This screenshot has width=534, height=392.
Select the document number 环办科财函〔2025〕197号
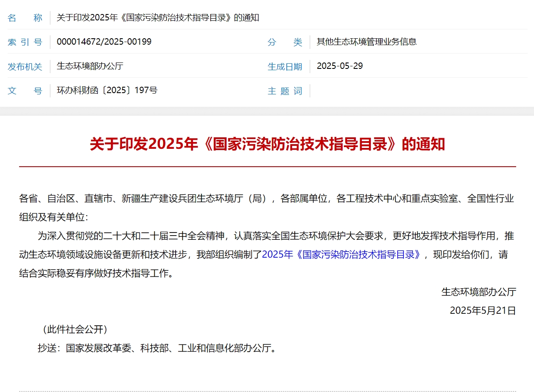tap(107, 91)
